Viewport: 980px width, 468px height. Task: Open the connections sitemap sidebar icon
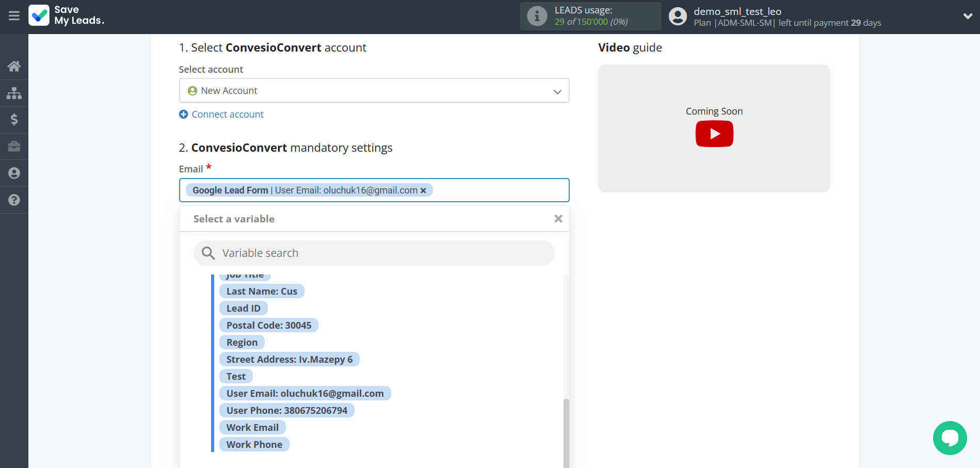pos(14,93)
